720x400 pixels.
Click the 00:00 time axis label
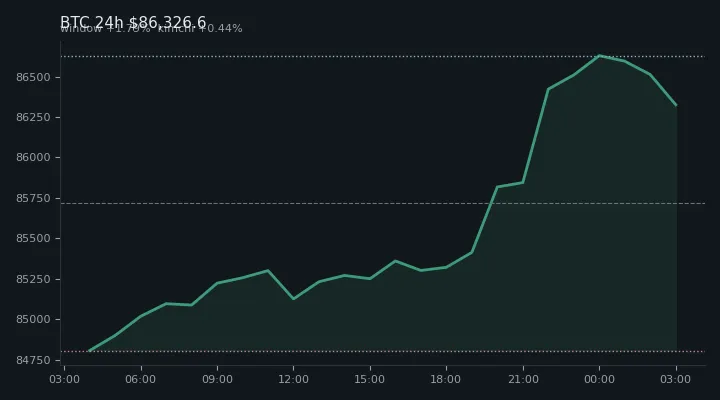click(x=599, y=379)
